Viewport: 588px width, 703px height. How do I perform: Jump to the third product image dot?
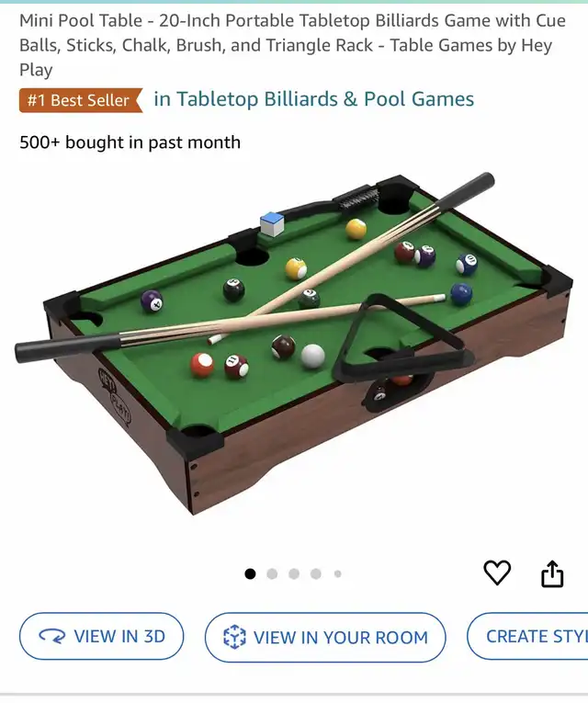[x=294, y=573]
